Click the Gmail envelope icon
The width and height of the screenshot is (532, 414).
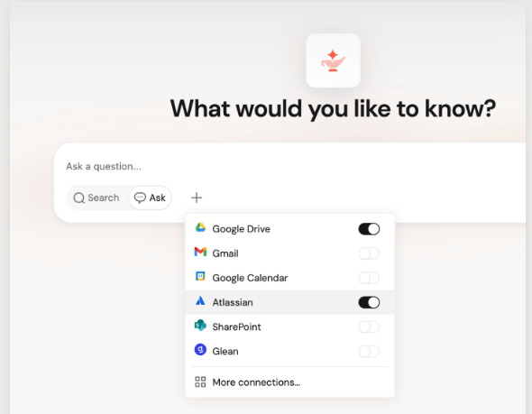200,252
